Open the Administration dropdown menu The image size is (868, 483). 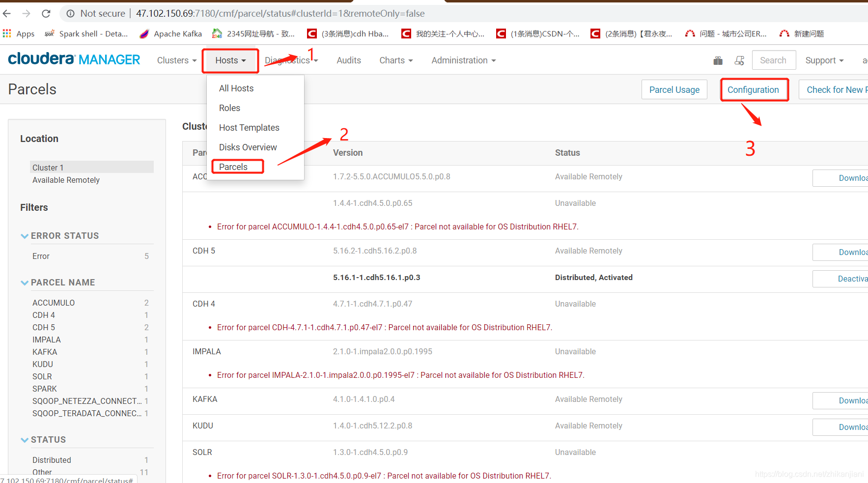[464, 60]
